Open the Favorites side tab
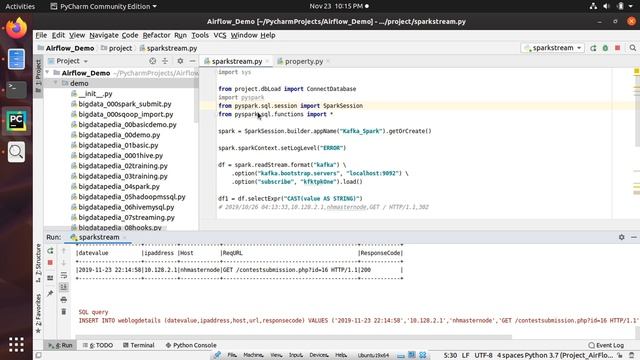Viewport: 640px width, 360px height. [38, 313]
